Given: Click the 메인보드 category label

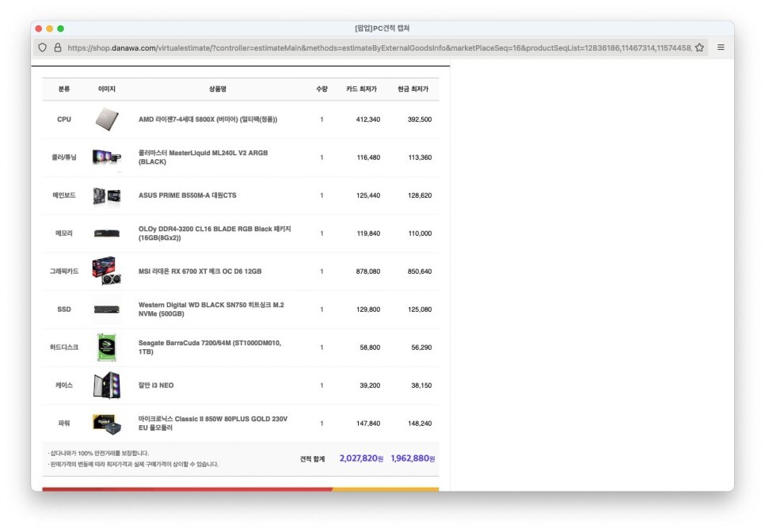Looking at the screenshot, I should tap(64, 196).
